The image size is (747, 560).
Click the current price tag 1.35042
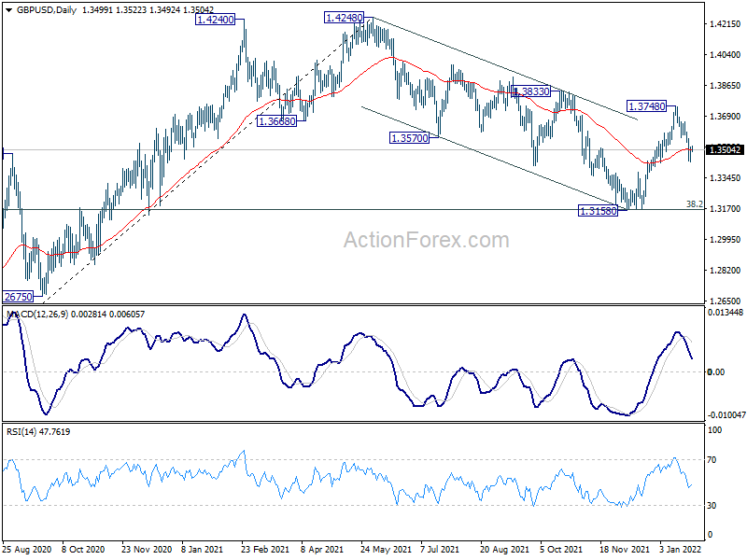coord(725,150)
